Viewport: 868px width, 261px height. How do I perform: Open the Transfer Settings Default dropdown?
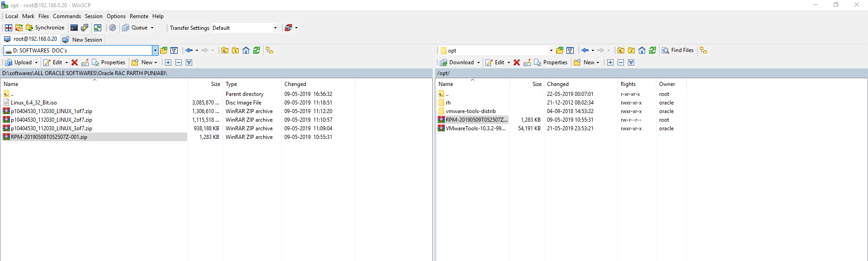click(275, 28)
